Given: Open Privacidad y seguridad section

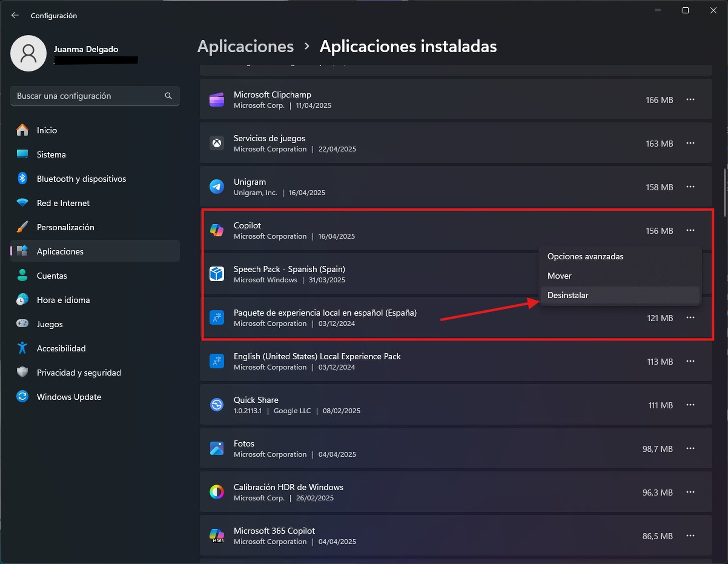Looking at the screenshot, I should tap(79, 372).
